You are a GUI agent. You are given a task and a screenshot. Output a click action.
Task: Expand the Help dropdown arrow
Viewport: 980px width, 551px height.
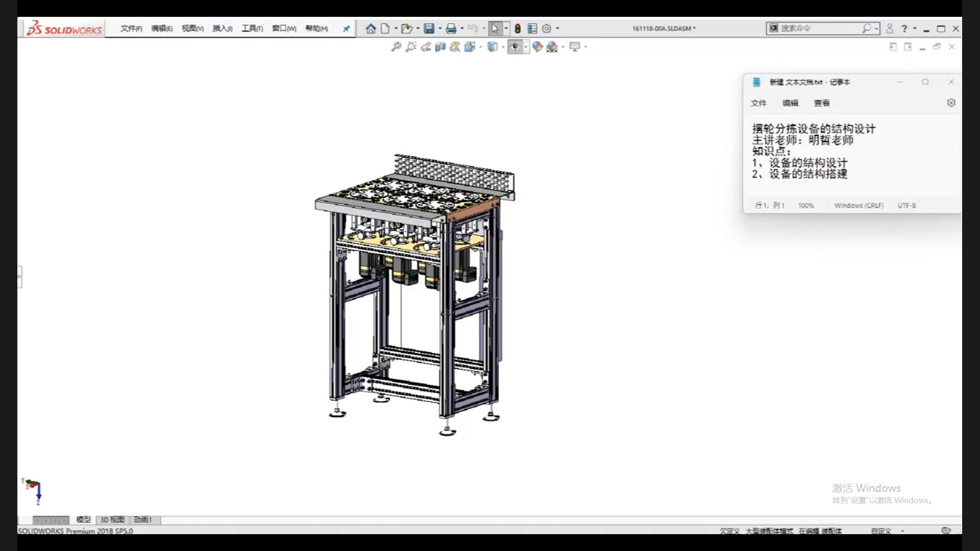coord(915,29)
